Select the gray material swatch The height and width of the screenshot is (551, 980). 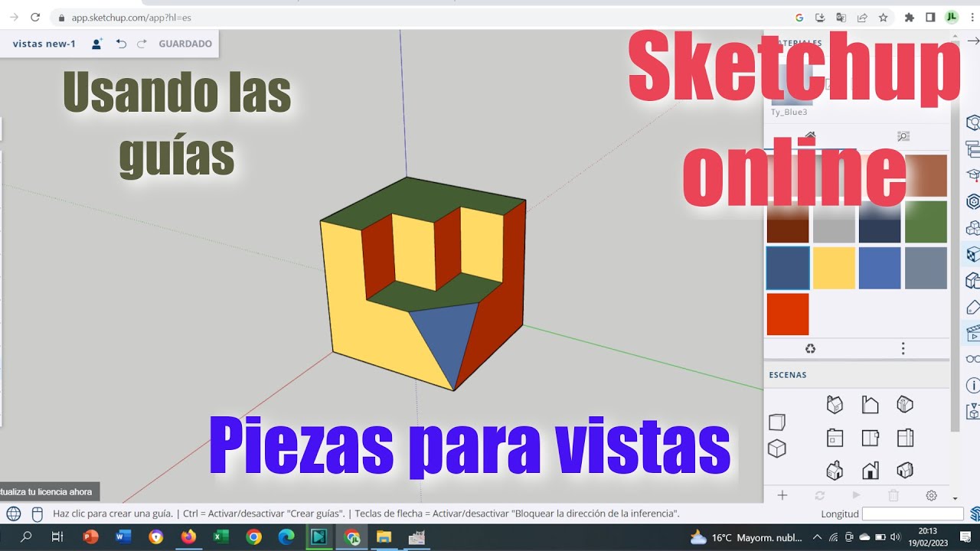(834, 222)
